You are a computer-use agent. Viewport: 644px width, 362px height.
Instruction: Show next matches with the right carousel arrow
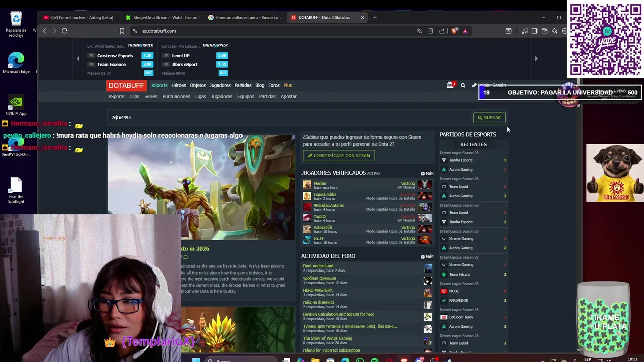pos(536,59)
